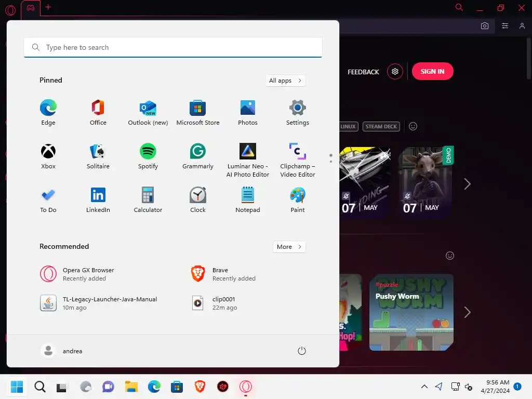532x399 pixels.
Task: Open Opera GX main menu logo
Action: 10,10
